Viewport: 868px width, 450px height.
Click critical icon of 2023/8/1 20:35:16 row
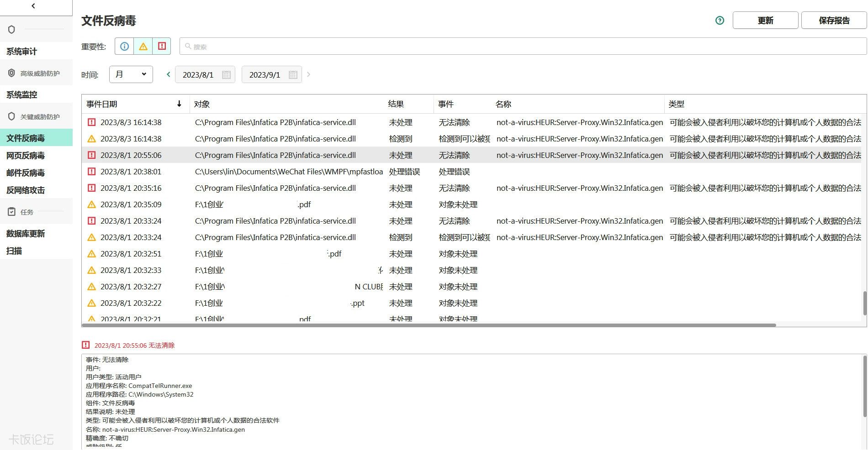(91, 188)
